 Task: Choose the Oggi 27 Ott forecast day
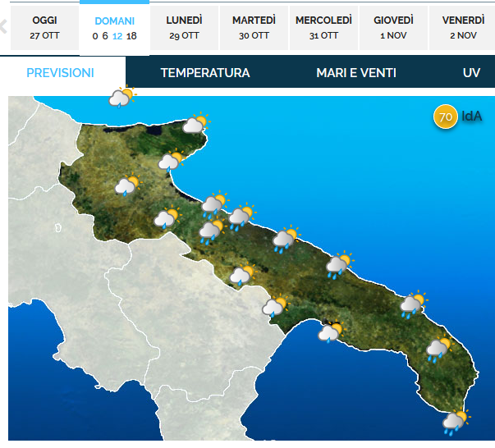pyautogui.click(x=44, y=28)
